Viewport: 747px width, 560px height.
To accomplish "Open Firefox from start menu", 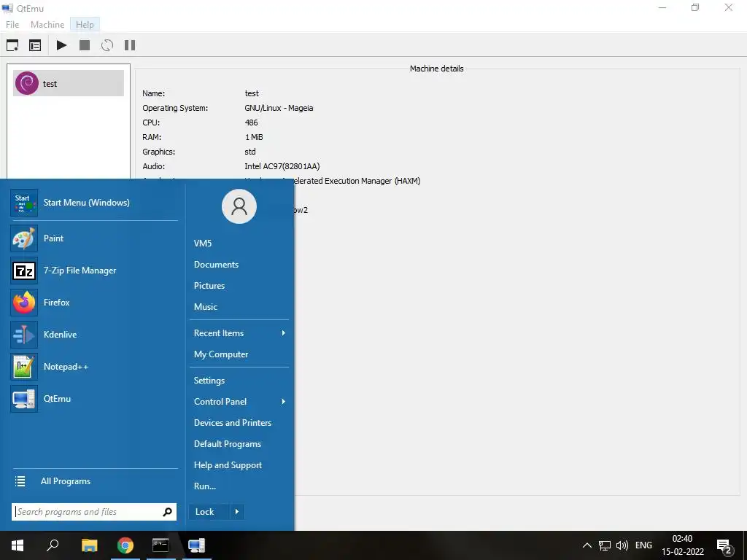I will pyautogui.click(x=94, y=303).
